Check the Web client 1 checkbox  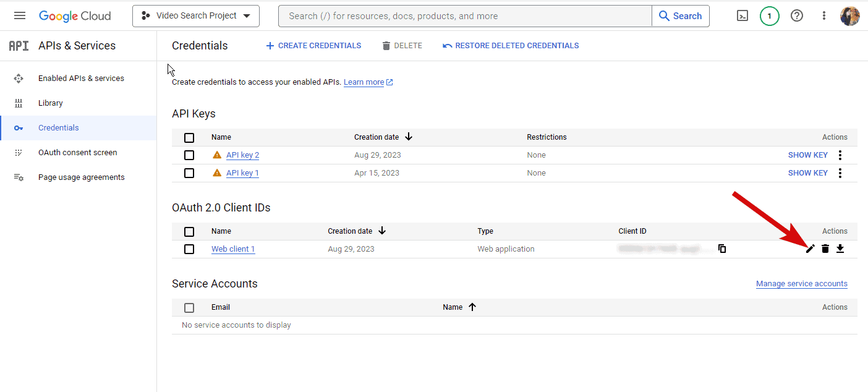tap(189, 249)
